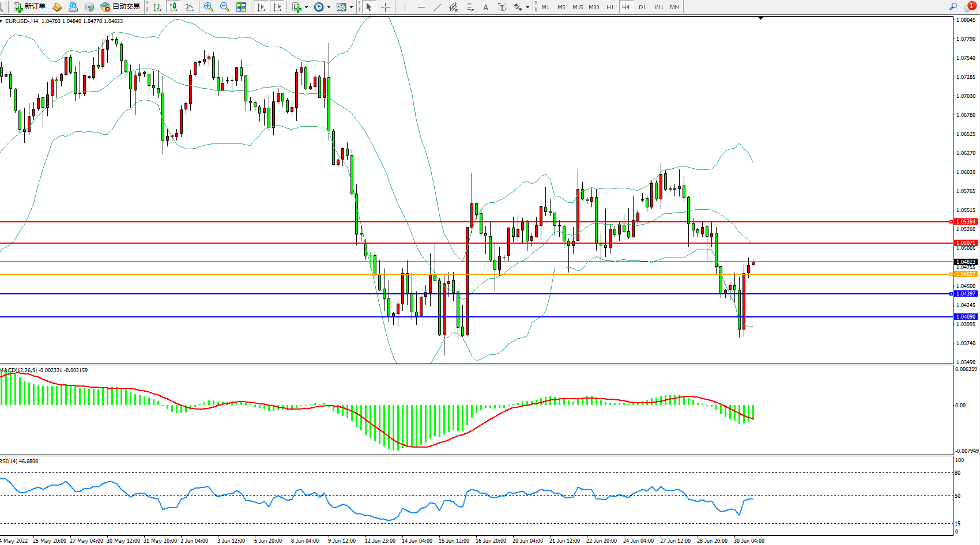
Task: Switch chart to bar chart mode
Action: tap(157, 7)
